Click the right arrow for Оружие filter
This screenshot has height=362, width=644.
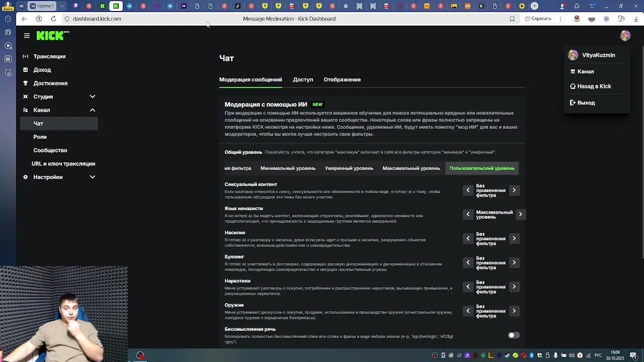click(514, 311)
